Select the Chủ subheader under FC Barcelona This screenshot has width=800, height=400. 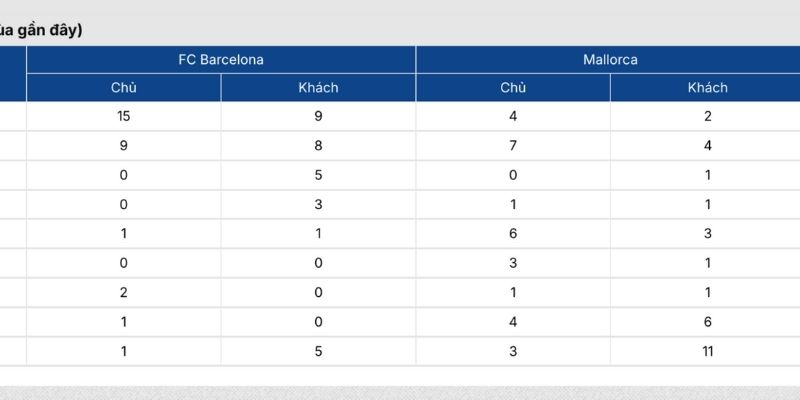click(x=124, y=87)
